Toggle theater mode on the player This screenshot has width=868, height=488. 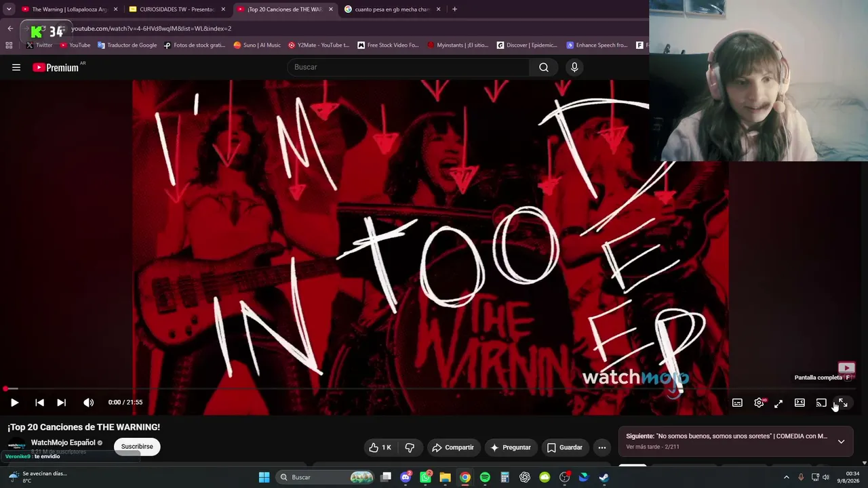(x=800, y=403)
